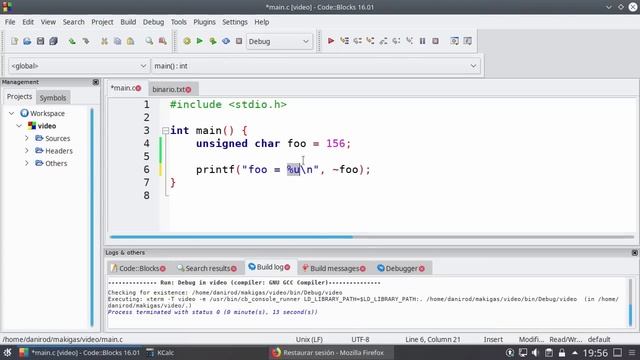Open the Settings menu
640x360 pixels.
[235, 22]
